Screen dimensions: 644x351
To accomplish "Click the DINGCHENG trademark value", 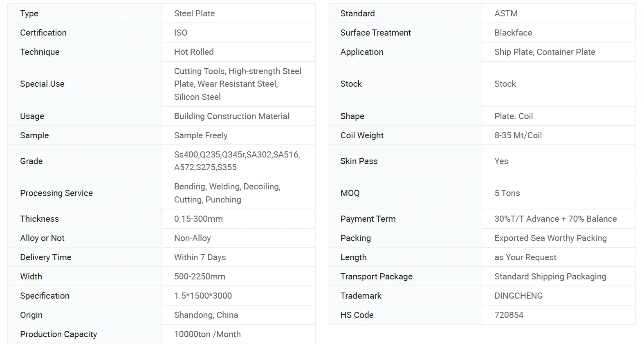I will click(518, 296).
